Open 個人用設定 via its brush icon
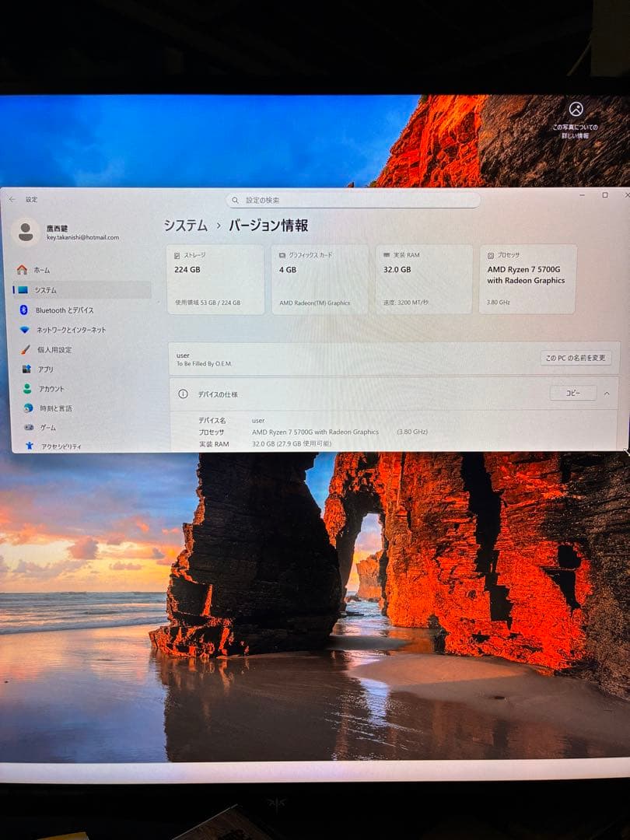The height and width of the screenshot is (840, 630). (25, 349)
